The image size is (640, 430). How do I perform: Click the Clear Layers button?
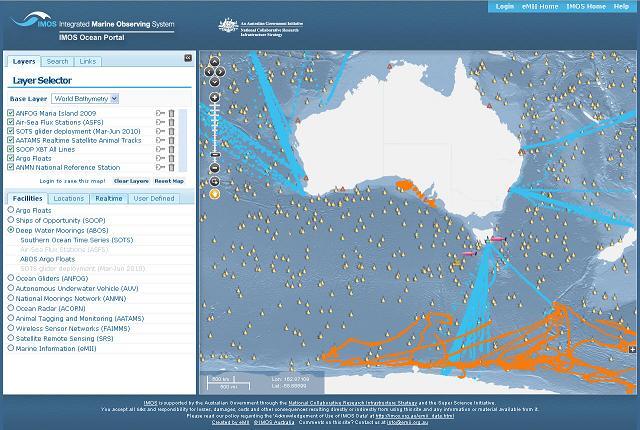(131, 181)
